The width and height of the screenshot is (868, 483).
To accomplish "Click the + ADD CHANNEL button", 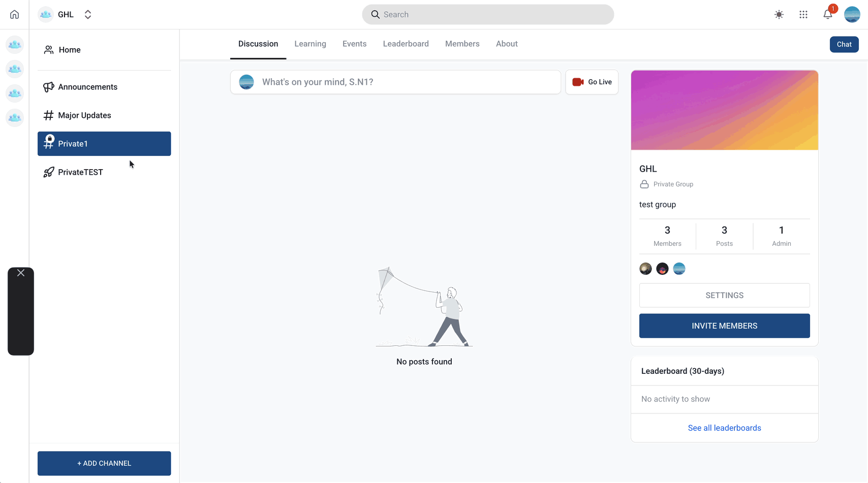I will tap(104, 464).
